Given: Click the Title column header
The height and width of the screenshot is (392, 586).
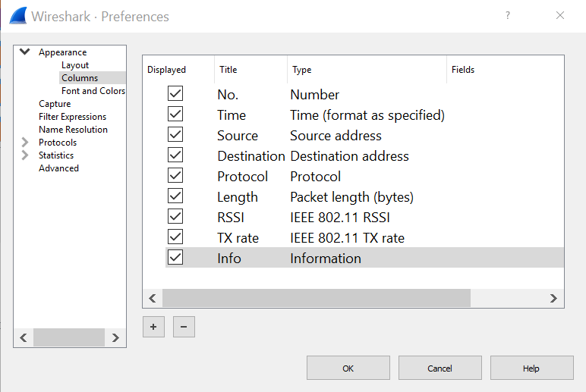Looking at the screenshot, I should 250,70.
